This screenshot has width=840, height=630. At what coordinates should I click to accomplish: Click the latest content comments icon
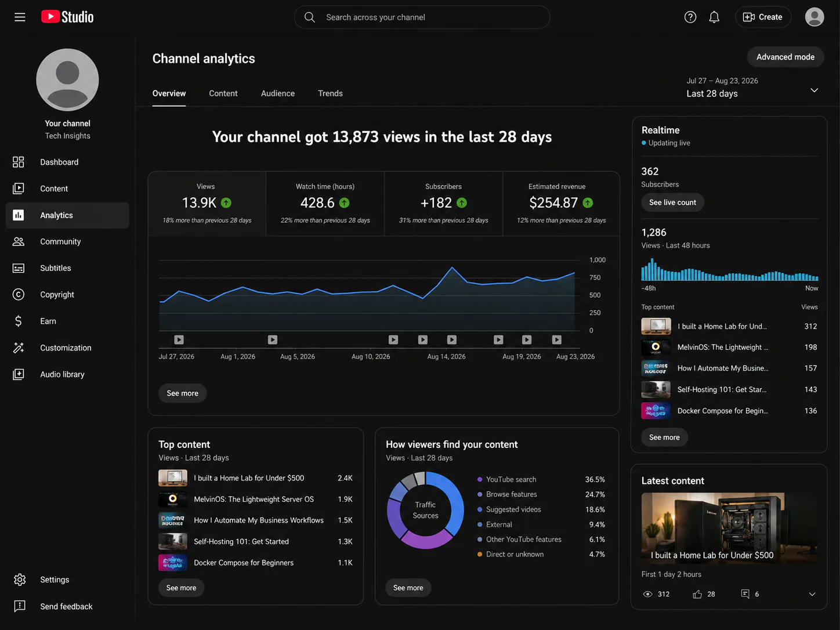[x=745, y=594]
